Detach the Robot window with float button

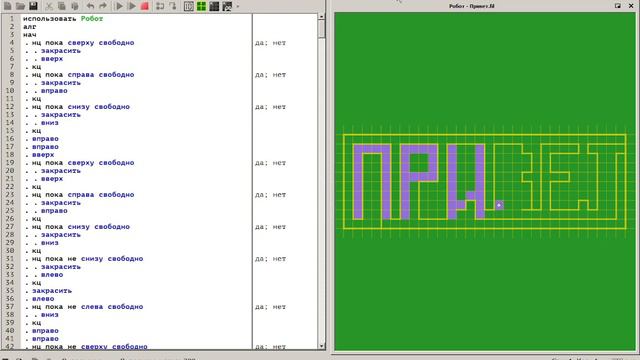point(618,6)
